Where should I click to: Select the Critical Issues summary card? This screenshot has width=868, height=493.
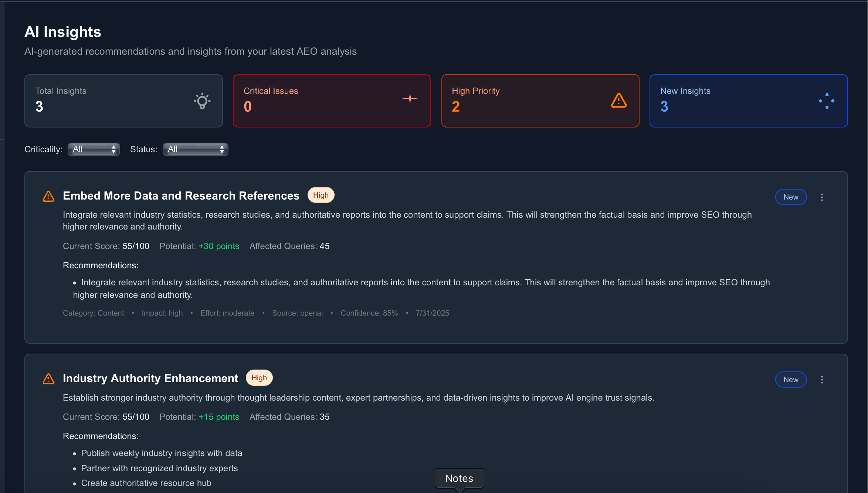pyautogui.click(x=332, y=101)
